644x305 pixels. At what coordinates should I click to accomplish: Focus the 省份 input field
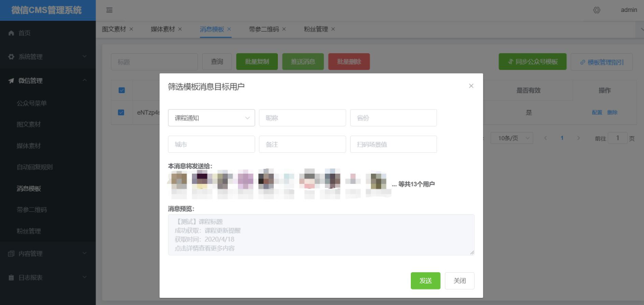[x=394, y=118]
